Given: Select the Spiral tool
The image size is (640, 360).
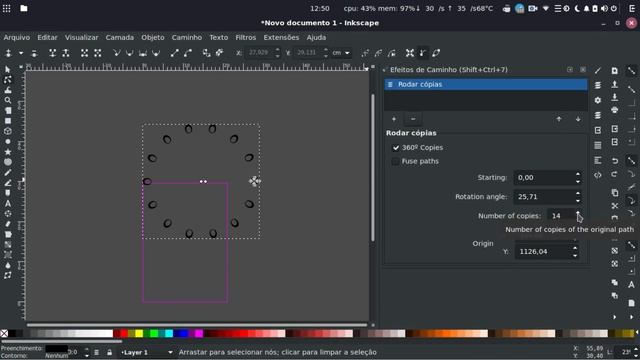Looking at the screenshot, I should coord(8,162).
